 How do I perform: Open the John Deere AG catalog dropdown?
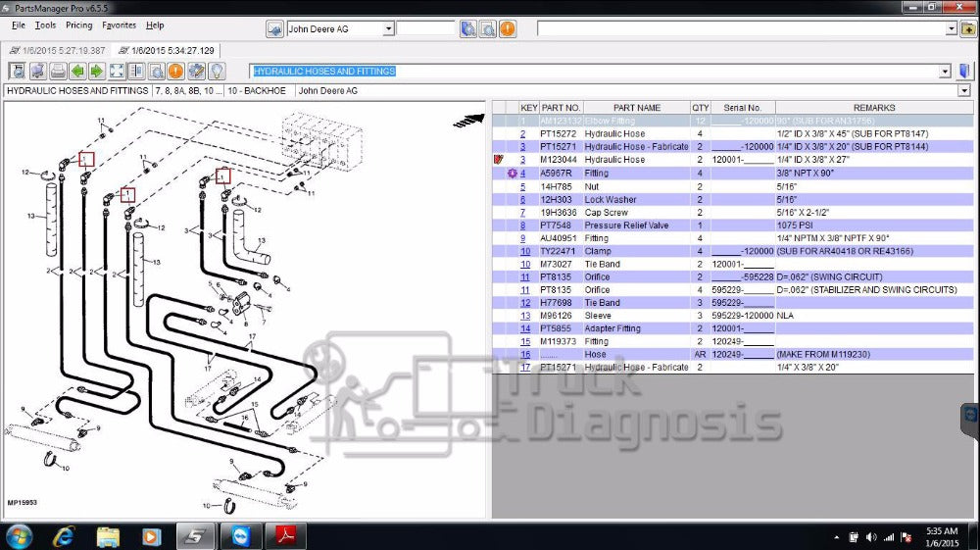(x=388, y=29)
